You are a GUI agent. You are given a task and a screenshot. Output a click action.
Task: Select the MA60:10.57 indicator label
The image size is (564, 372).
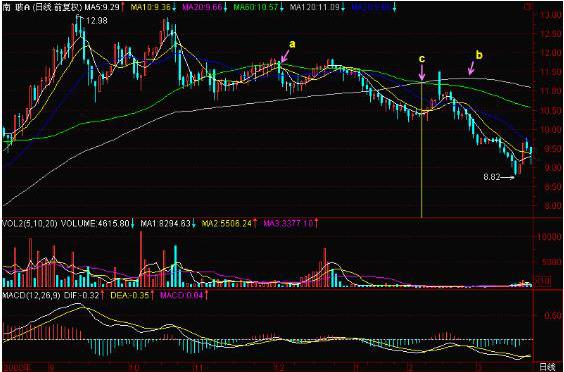256,7
